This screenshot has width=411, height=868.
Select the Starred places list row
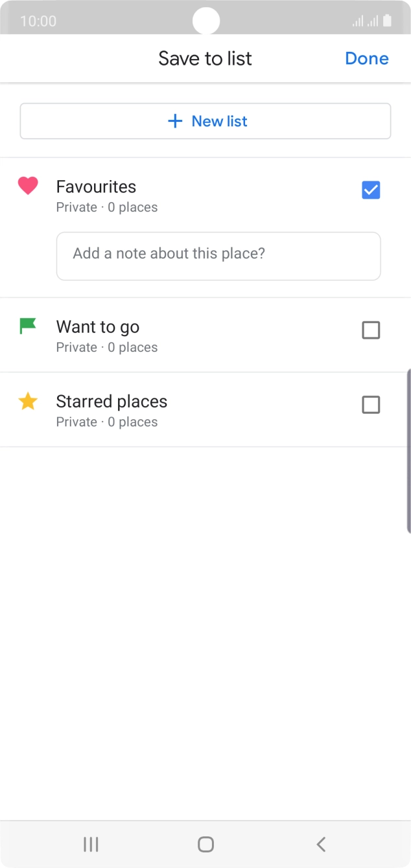[194, 410]
